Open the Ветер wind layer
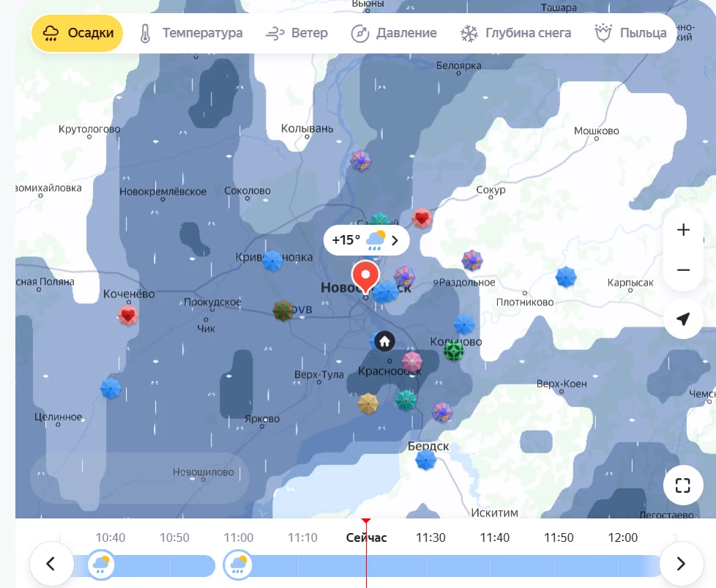The height and width of the screenshot is (588, 716). [x=297, y=33]
